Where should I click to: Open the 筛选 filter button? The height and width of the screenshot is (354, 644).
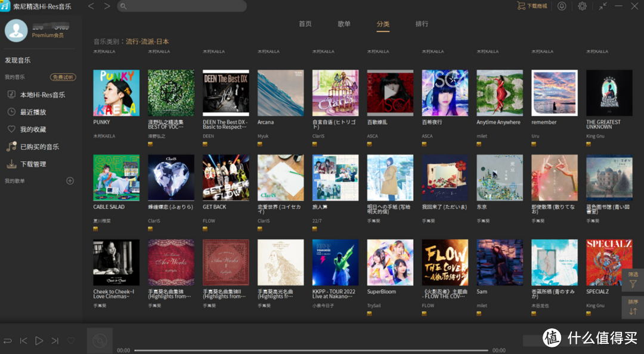[x=633, y=280]
